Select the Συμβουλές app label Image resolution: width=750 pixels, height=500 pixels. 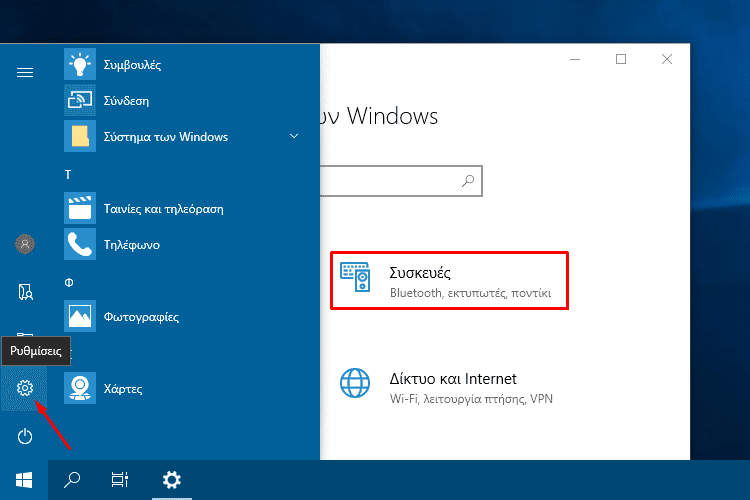click(132, 65)
